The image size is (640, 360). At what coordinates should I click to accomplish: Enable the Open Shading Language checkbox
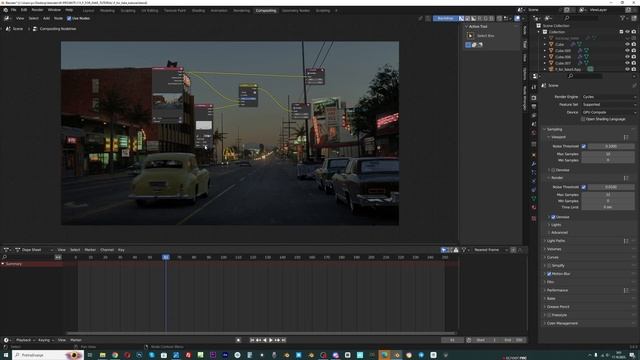(583, 119)
